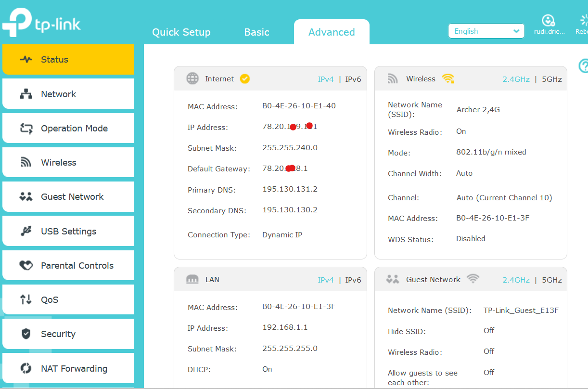Switch Internet card to IPv6
Image resolution: width=588 pixels, height=389 pixels.
[353, 79]
